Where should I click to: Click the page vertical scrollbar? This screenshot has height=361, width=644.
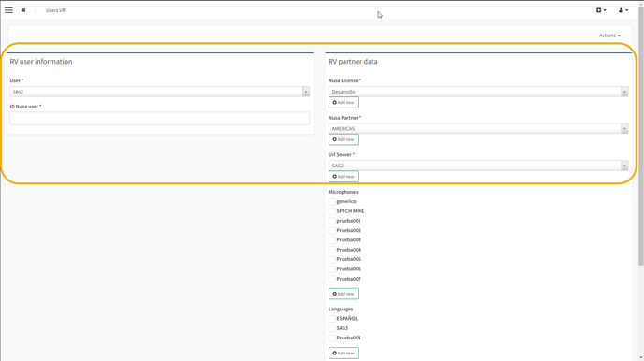[640, 136]
